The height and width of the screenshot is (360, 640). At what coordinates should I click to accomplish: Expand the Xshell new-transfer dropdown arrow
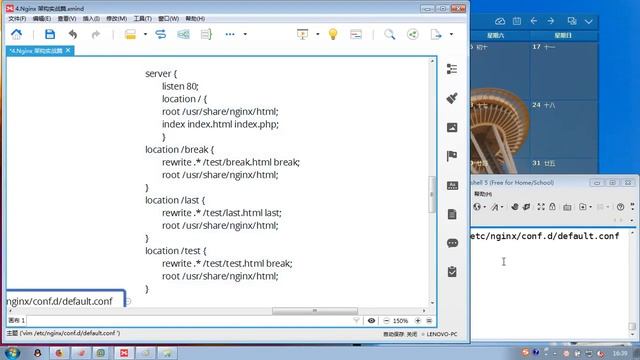(590, 207)
